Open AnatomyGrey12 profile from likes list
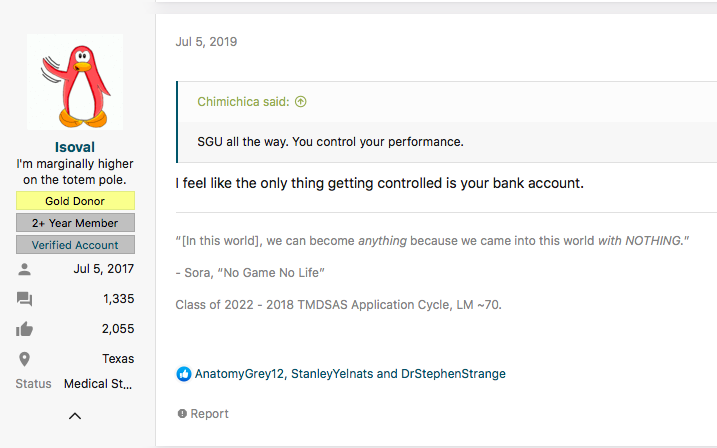The height and width of the screenshot is (448, 717). (238, 374)
